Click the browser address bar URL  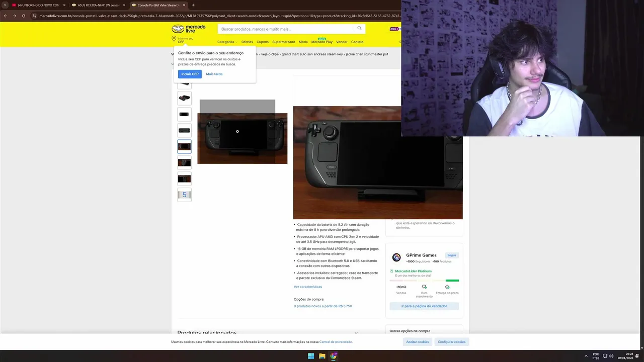(216, 16)
